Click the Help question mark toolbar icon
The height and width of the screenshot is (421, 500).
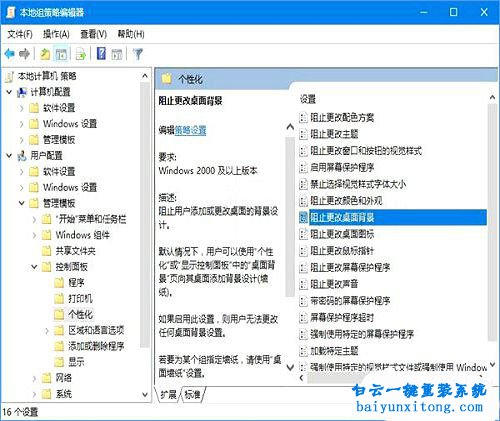click(101, 54)
